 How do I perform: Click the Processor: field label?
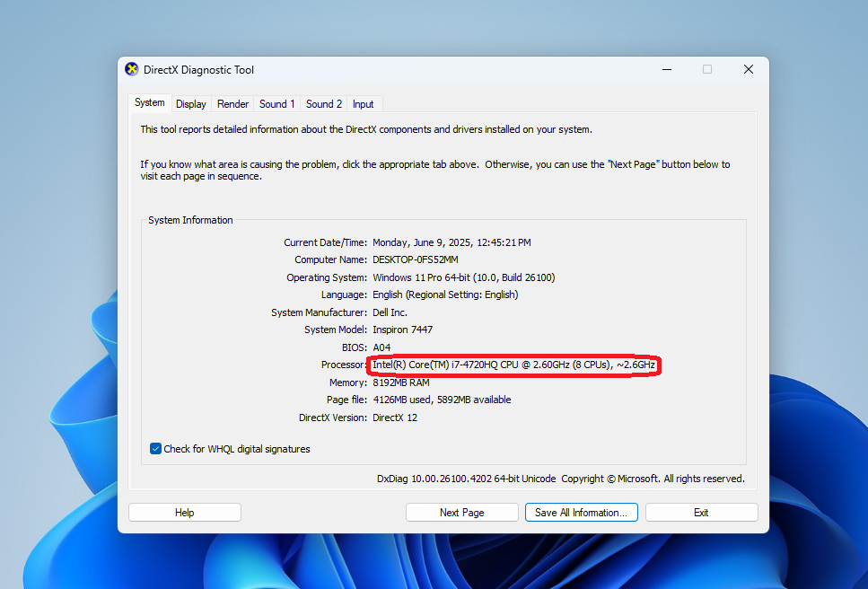[x=343, y=365]
